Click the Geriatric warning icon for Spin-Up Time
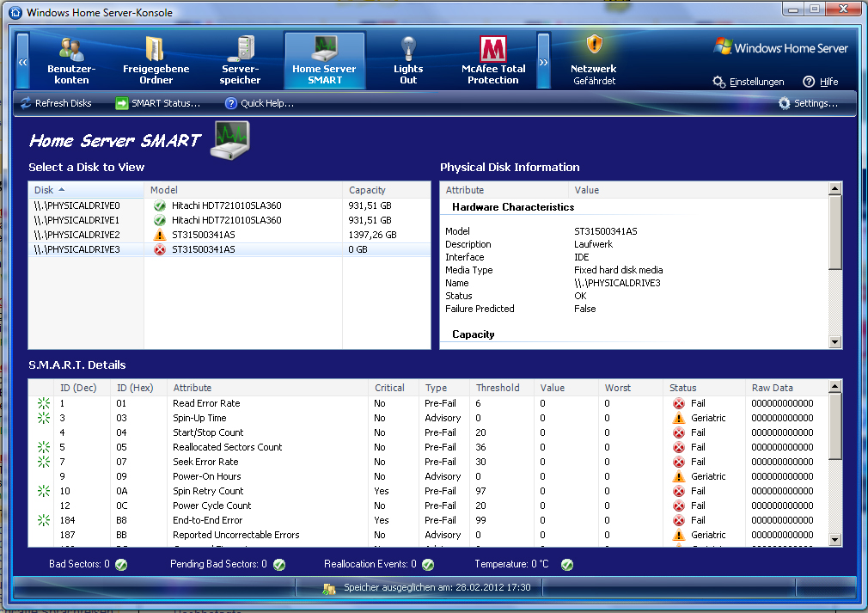The height and width of the screenshot is (613, 868). click(679, 418)
